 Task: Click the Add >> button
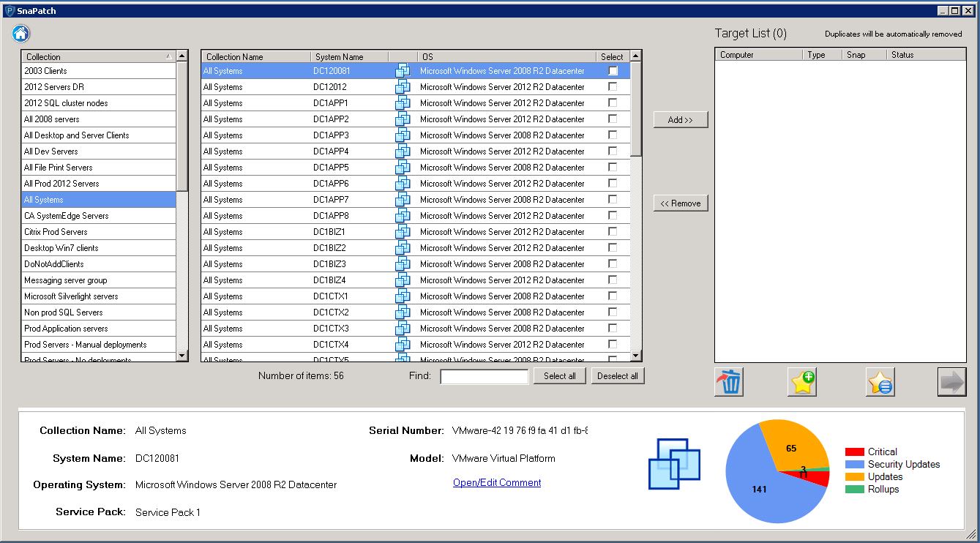tap(681, 120)
